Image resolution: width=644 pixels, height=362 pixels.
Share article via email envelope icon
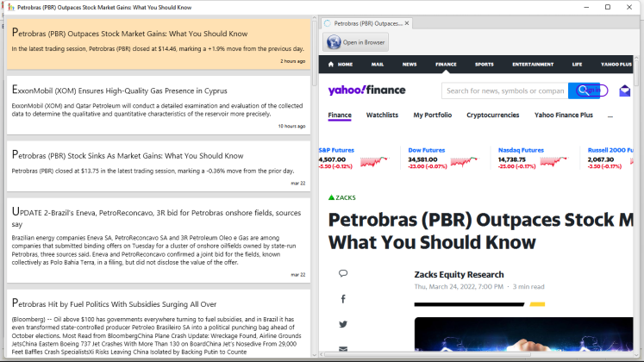tap(343, 349)
